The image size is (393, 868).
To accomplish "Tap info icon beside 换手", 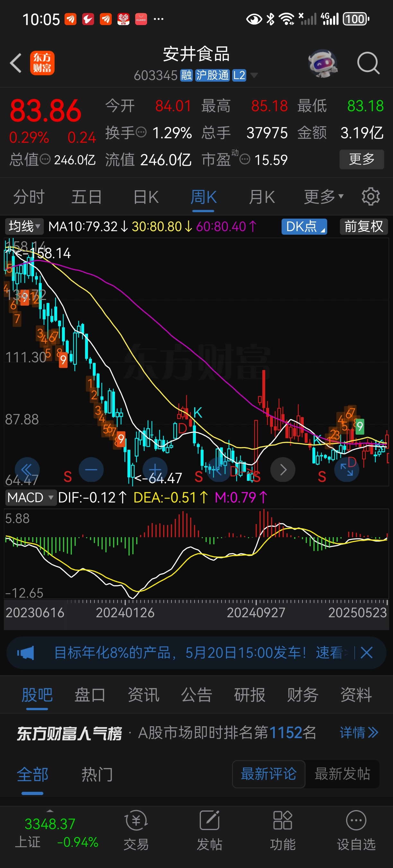I will 142,132.
